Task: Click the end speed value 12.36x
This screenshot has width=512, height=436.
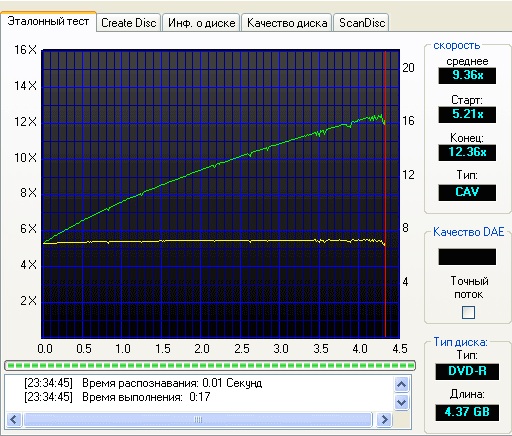Action: point(467,152)
